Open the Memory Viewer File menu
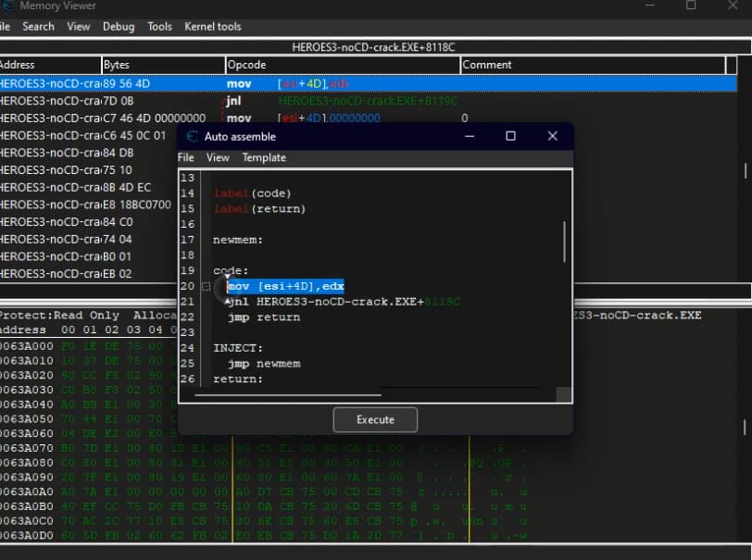Image resolution: width=752 pixels, height=560 pixels. (x=4, y=27)
